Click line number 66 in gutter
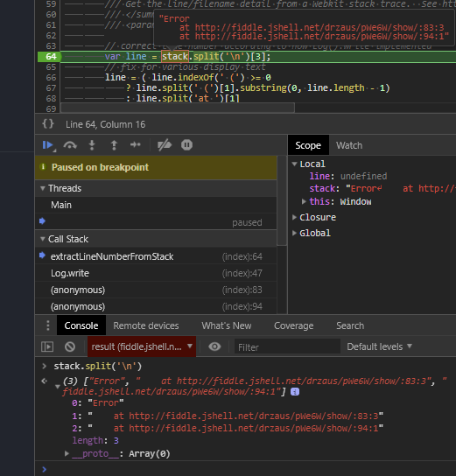The height and width of the screenshot is (476, 456). pyautogui.click(x=51, y=77)
